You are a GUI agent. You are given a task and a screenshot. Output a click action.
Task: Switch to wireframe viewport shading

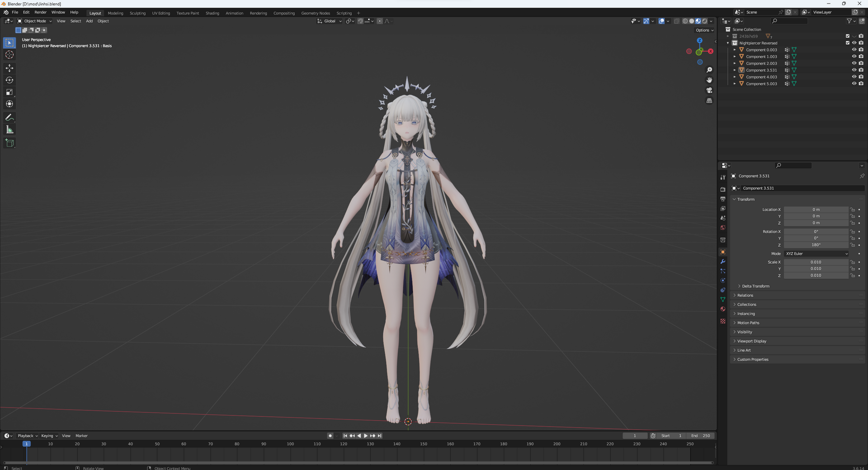pos(685,21)
